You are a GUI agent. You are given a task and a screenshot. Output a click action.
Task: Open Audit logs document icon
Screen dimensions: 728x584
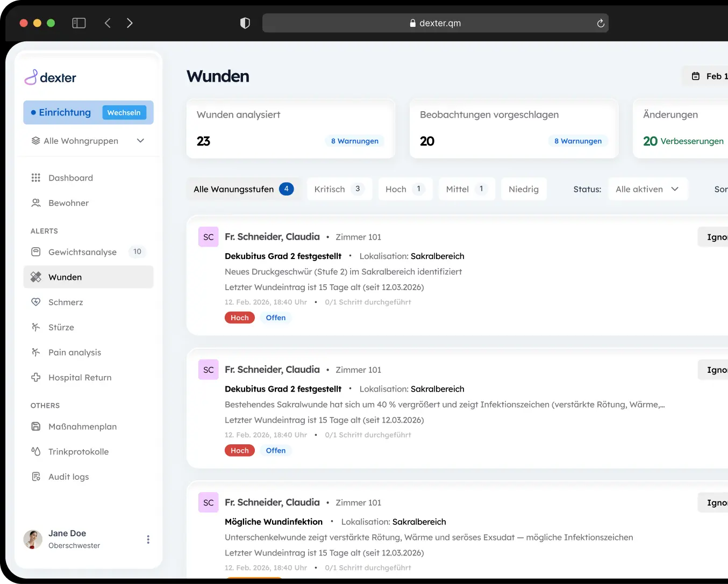[36, 477]
